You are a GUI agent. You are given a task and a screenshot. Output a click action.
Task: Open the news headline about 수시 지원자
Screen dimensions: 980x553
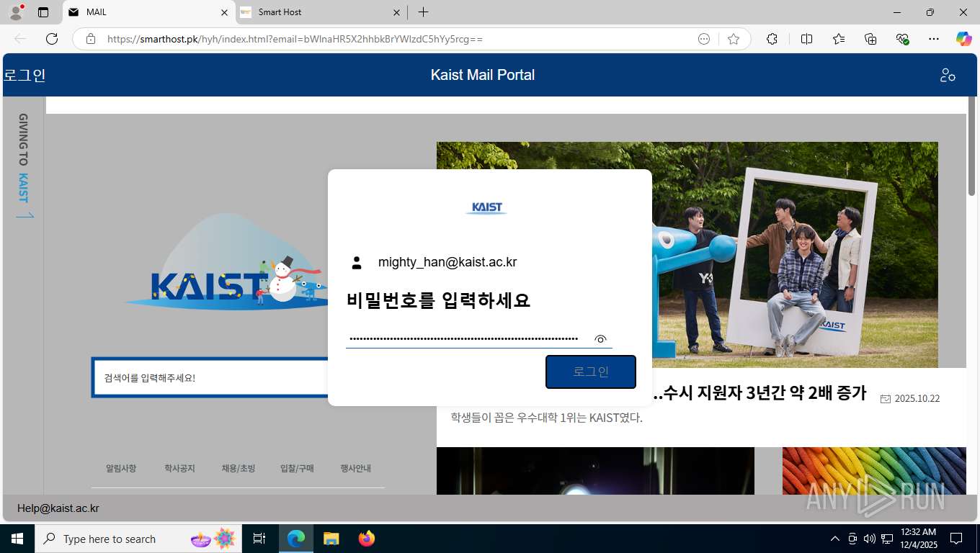tap(758, 393)
